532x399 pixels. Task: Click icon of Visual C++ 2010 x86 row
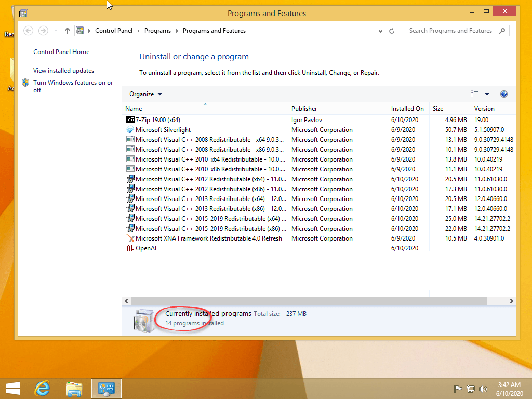point(130,169)
